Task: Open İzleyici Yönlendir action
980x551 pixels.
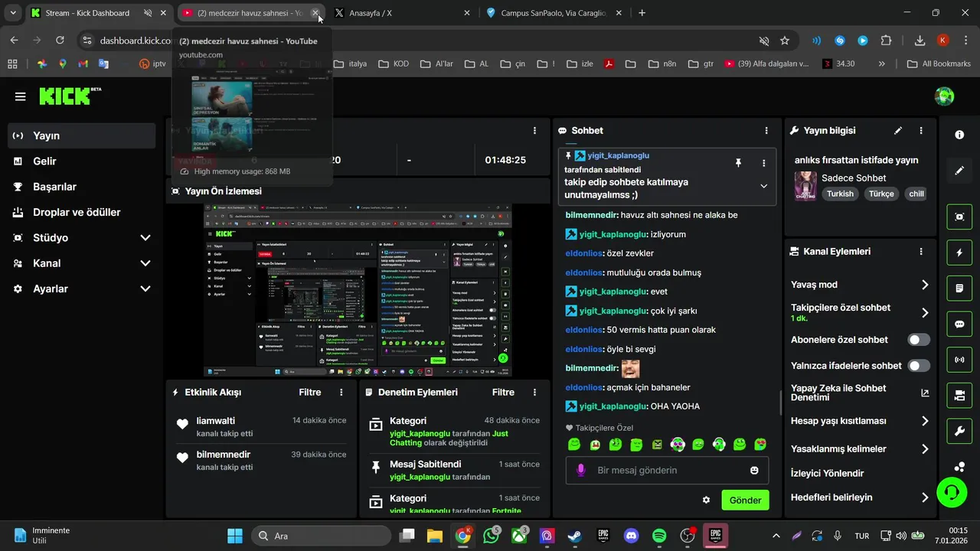Action: pos(828,473)
